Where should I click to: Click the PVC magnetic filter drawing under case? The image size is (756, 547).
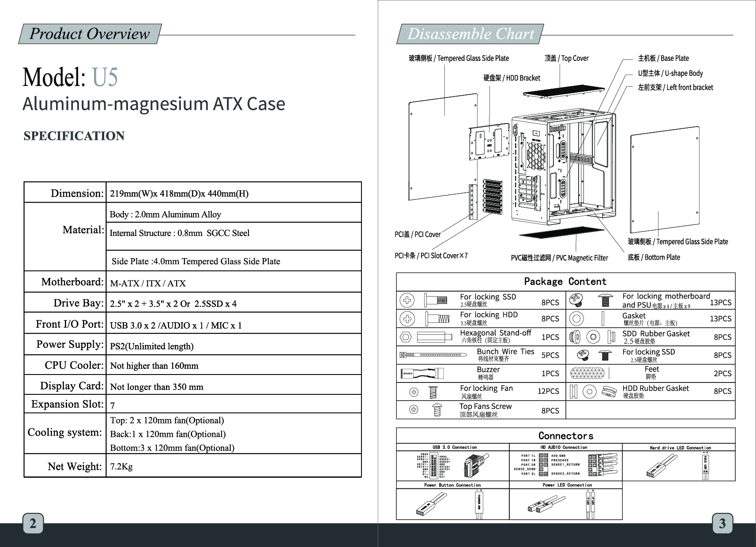[562, 232]
